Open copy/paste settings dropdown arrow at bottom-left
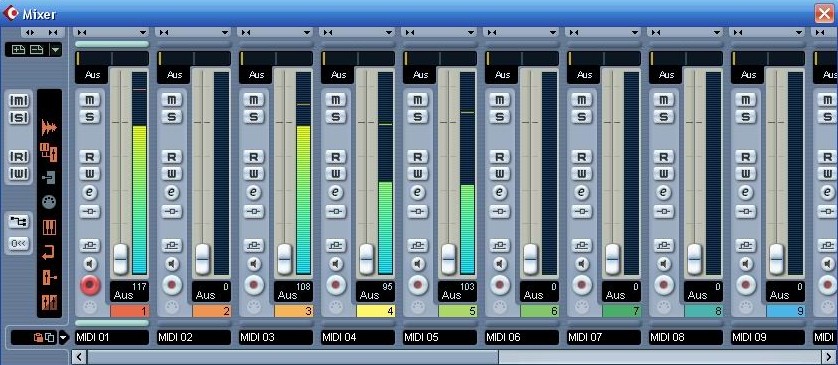Viewport: 838px width, 365px height. point(64,337)
